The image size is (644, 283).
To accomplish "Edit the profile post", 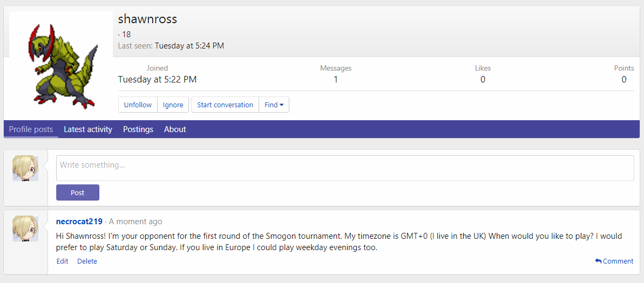I will (x=63, y=261).
